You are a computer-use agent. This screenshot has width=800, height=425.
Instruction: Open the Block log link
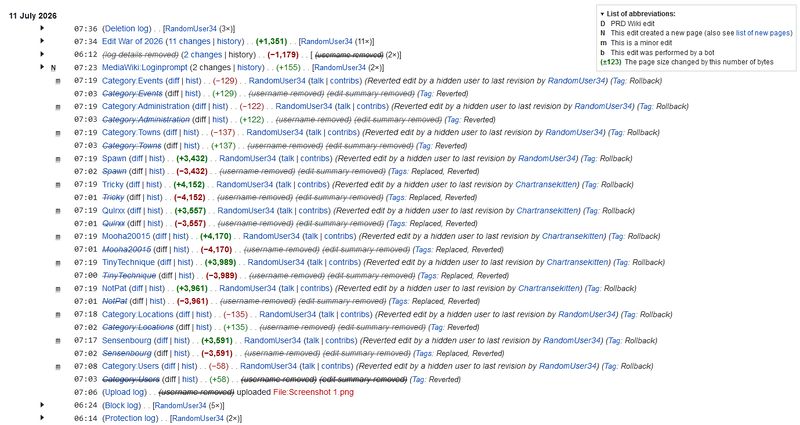coord(122,405)
